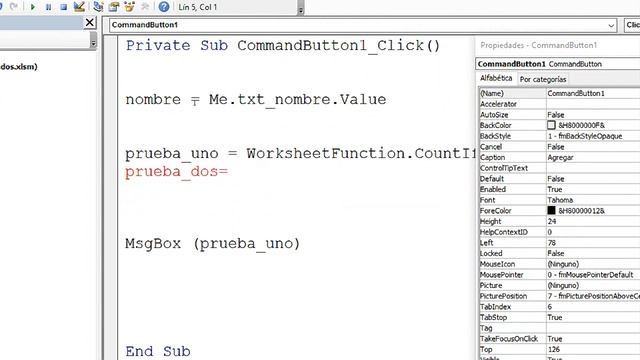Screen dimensions: 640x360
Task: Click the ForeColor black color swatch
Action: (x=551, y=210)
